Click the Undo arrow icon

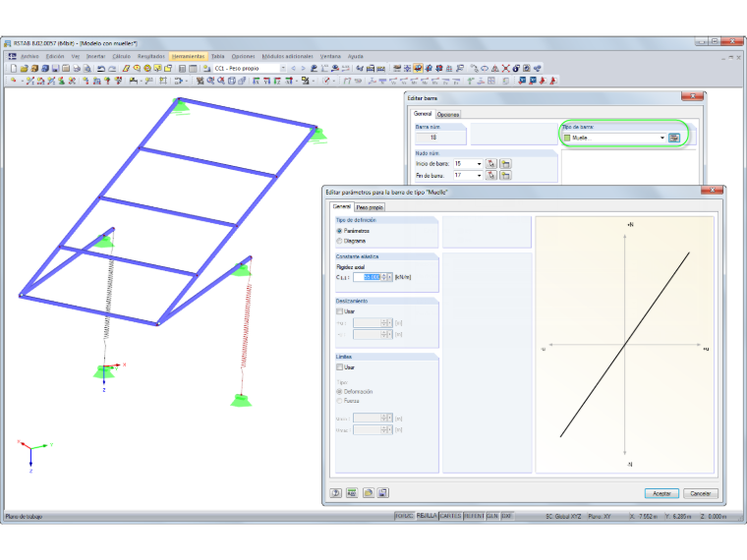point(101,68)
